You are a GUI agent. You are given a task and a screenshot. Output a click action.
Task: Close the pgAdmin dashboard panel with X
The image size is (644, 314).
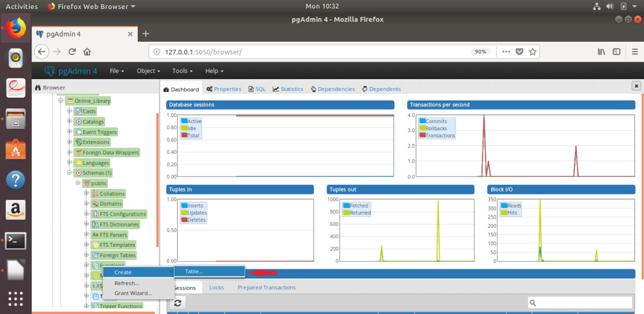(636, 86)
